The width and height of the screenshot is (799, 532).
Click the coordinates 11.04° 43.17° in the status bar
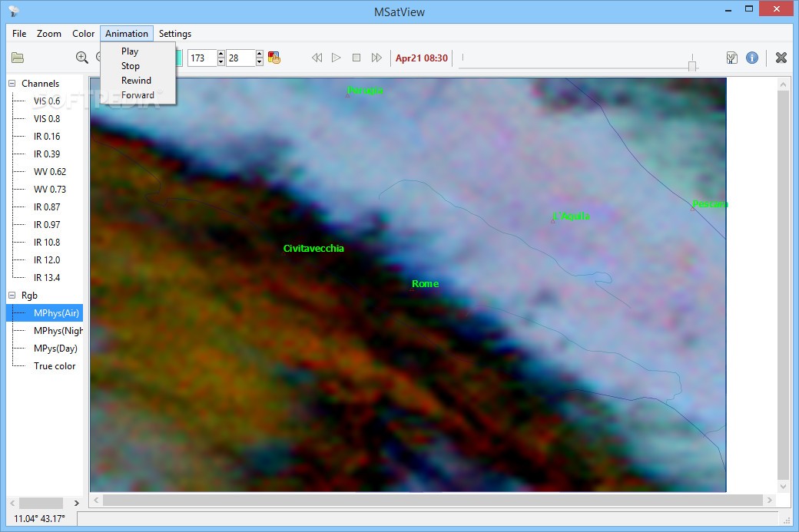39,519
